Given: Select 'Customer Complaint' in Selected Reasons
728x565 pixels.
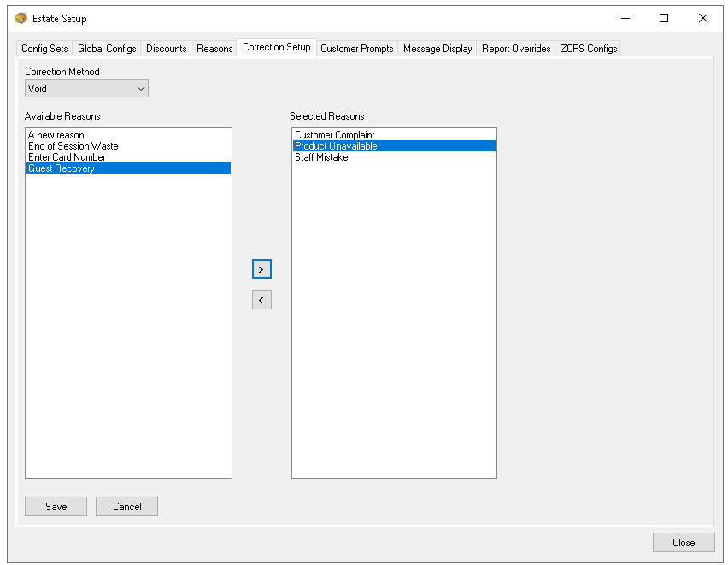Looking at the screenshot, I should 335,135.
